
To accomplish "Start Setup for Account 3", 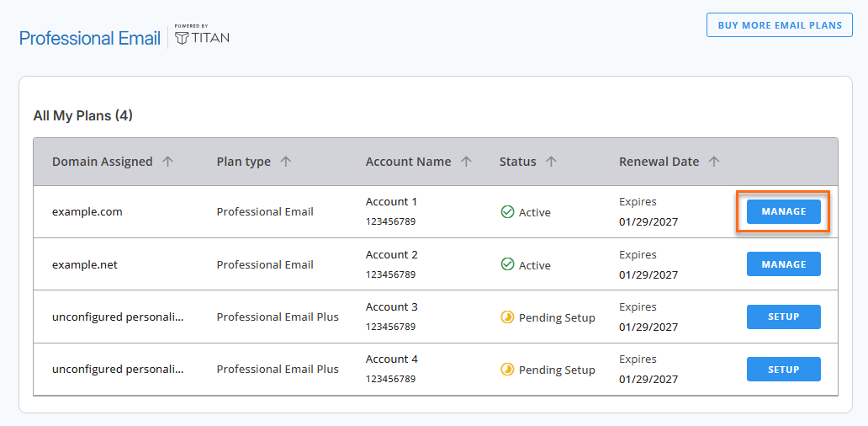I will 783,317.
